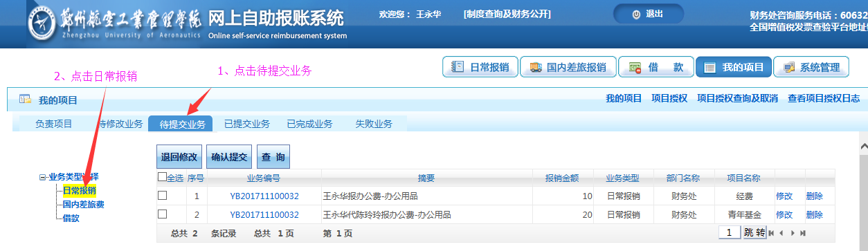Click the 项目授权 link
The image size is (868, 251).
(669, 99)
